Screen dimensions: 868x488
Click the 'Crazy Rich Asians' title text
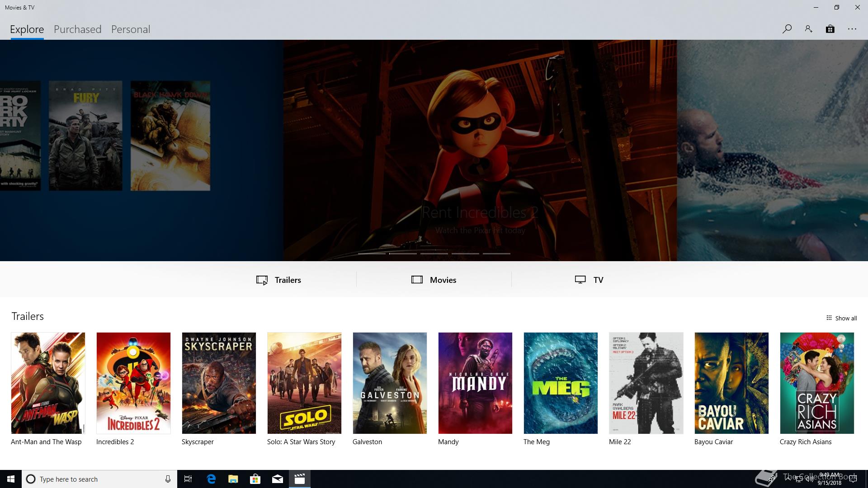806,442
